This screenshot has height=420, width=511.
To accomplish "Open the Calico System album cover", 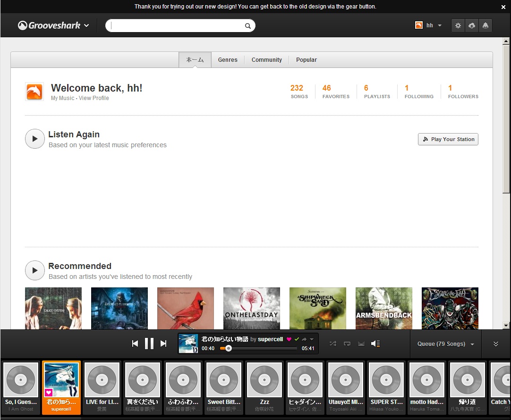I will click(53, 308).
